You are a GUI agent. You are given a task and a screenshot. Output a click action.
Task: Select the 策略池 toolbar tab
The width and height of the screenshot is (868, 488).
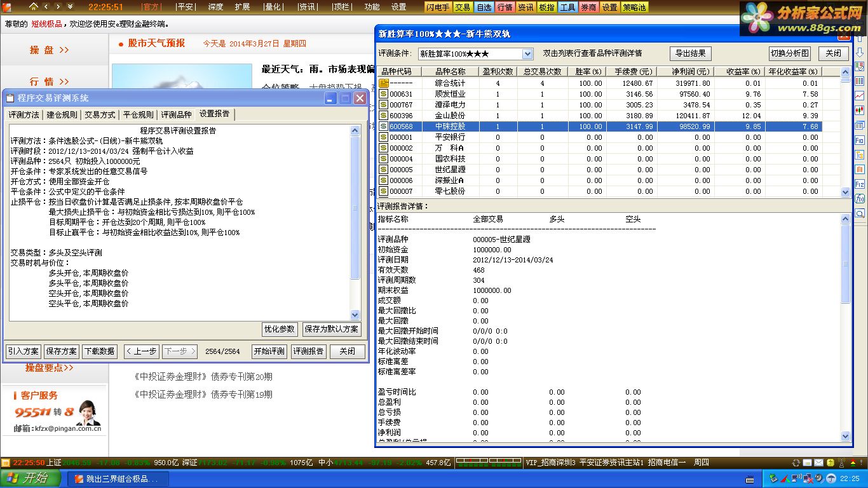(634, 8)
